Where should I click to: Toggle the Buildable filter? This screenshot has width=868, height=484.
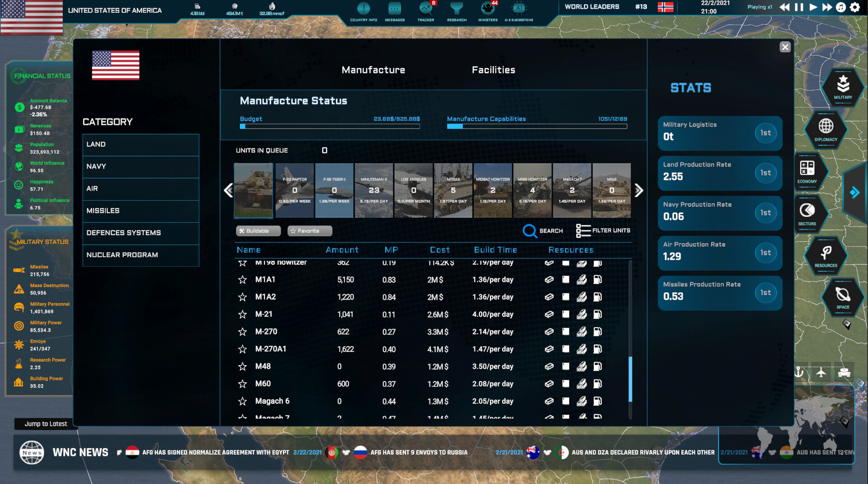[x=258, y=231]
